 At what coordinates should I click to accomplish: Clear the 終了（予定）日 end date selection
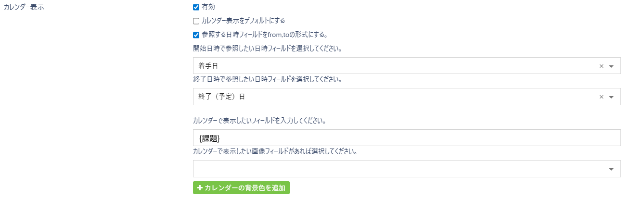(x=601, y=97)
